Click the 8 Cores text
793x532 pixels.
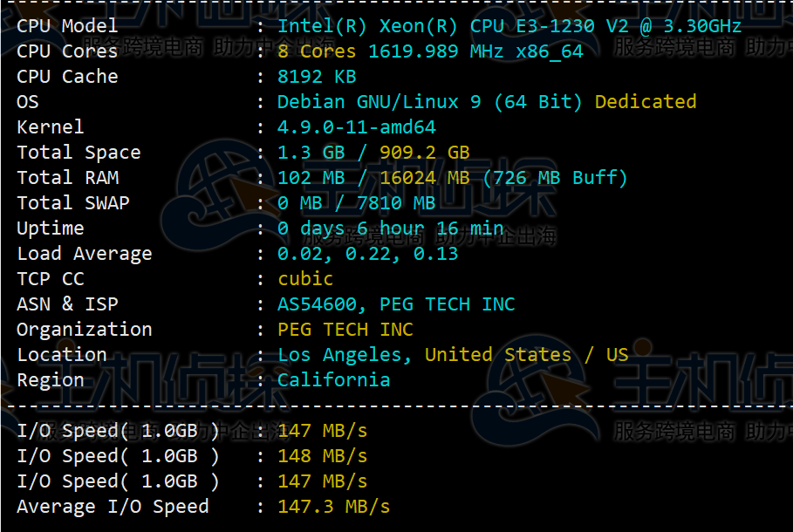[x=317, y=51]
